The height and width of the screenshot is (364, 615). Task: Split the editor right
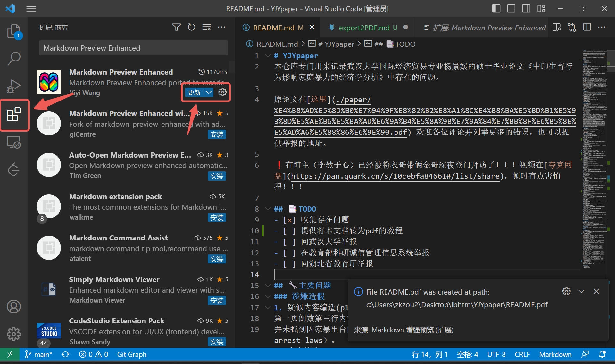[x=587, y=28]
